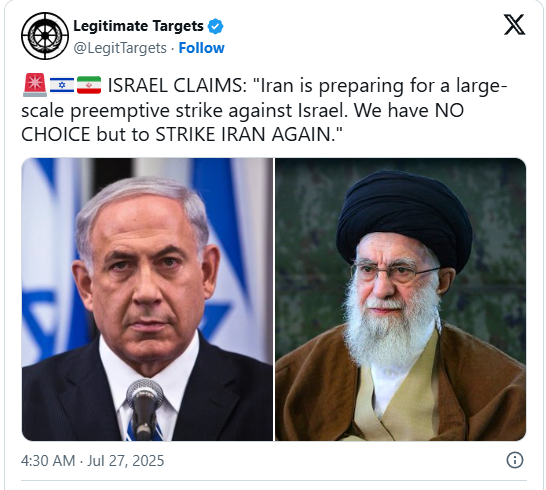
Task: Open the tweet info circle icon
Action: 515,460
